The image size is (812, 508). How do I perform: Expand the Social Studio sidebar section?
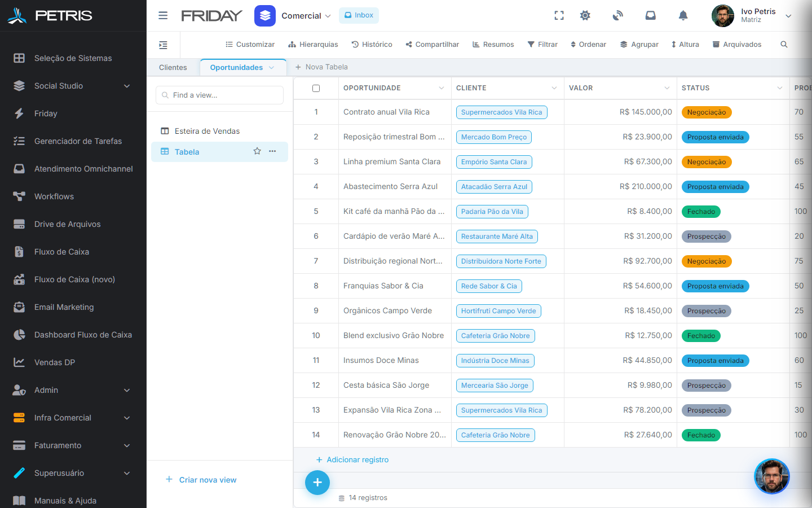127,86
